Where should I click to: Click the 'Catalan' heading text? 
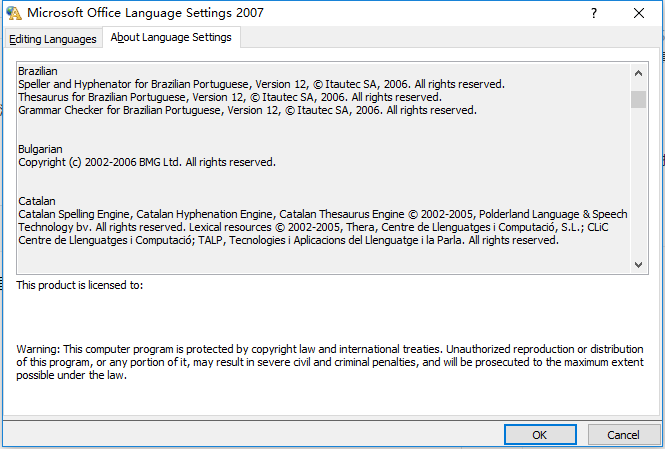pos(37,201)
